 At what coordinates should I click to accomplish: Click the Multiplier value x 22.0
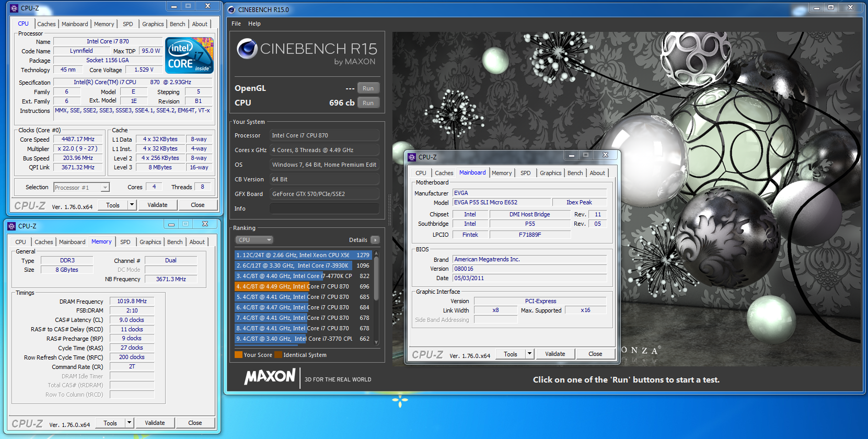click(x=78, y=148)
